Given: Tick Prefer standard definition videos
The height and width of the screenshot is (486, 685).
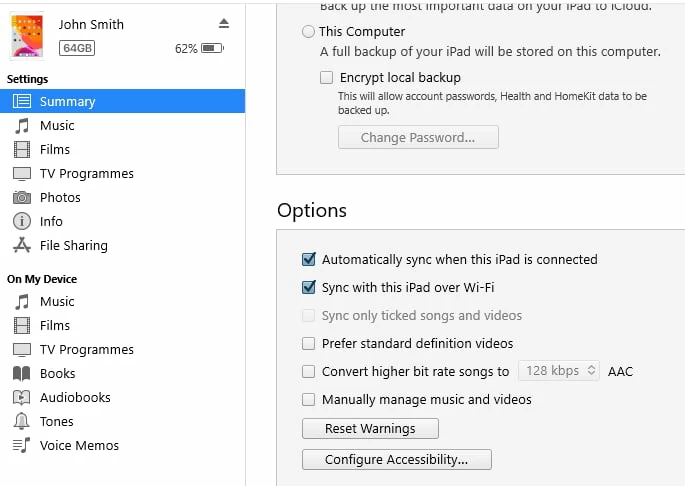Looking at the screenshot, I should pyautogui.click(x=309, y=344).
